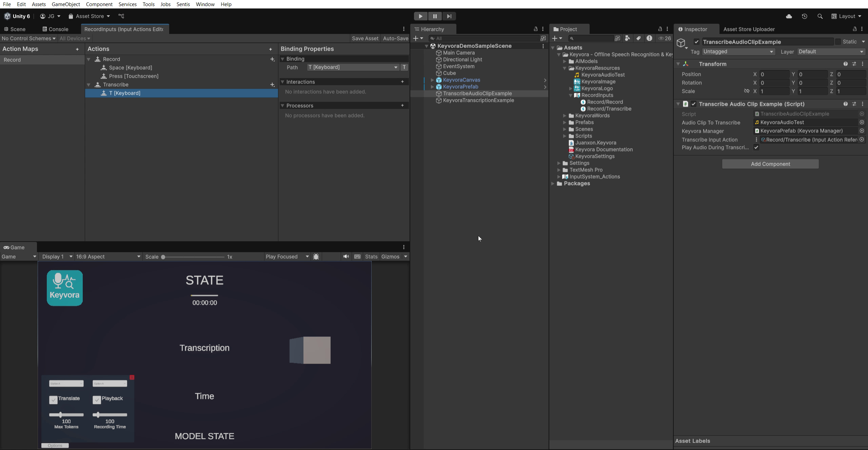Open the Assets menu
Screen dimensions: 868x450
pos(39,4)
